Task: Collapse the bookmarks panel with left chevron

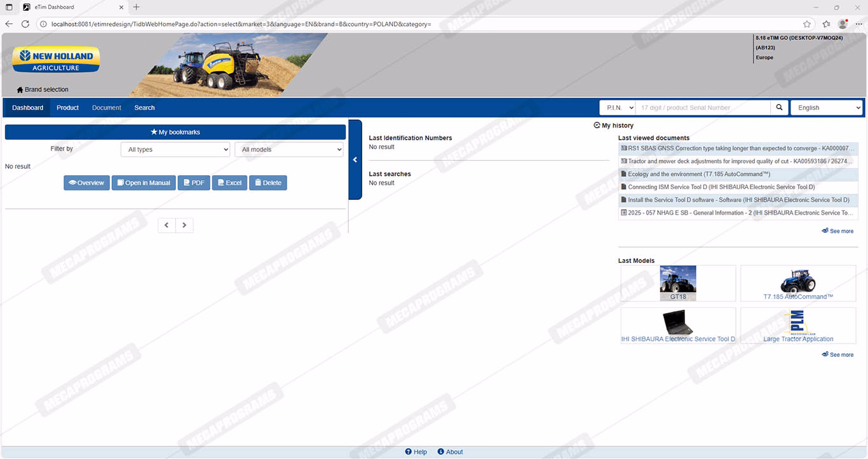Action: tap(355, 160)
